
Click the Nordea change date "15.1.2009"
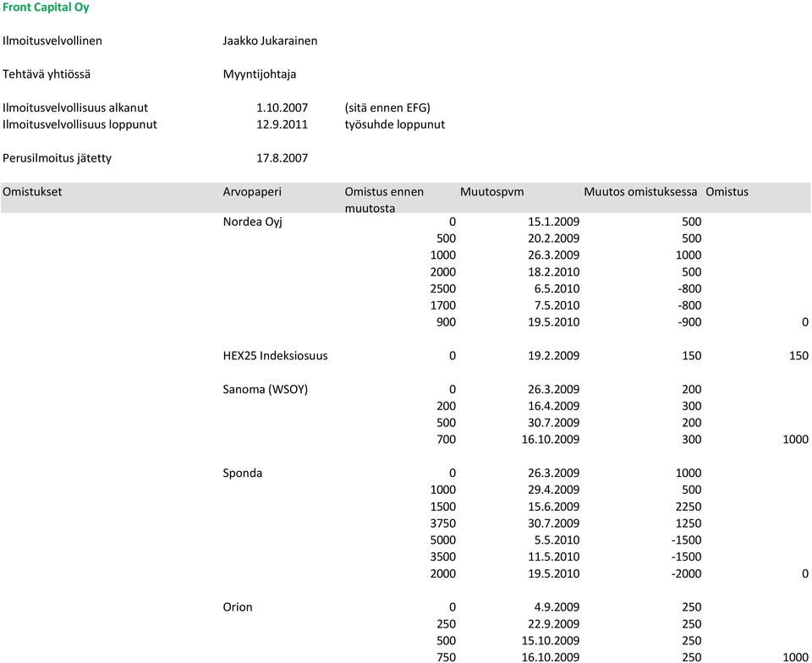pos(553,222)
